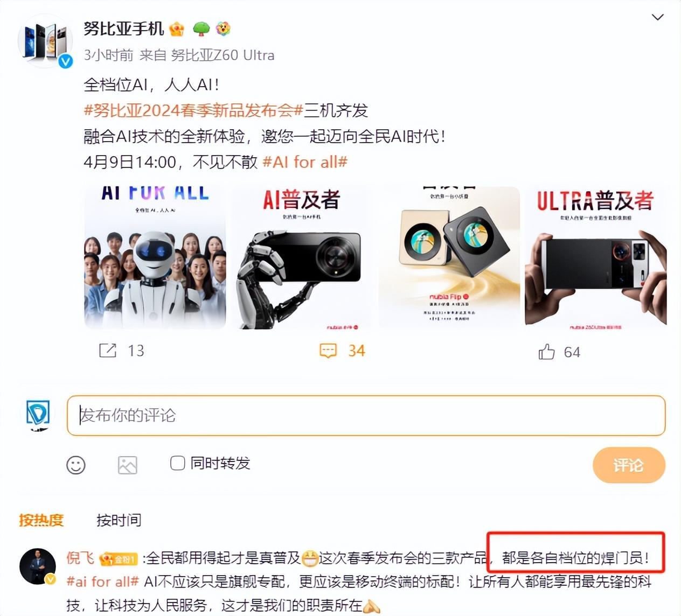View the AI FOR ALL robot image thumbnail

(155, 257)
